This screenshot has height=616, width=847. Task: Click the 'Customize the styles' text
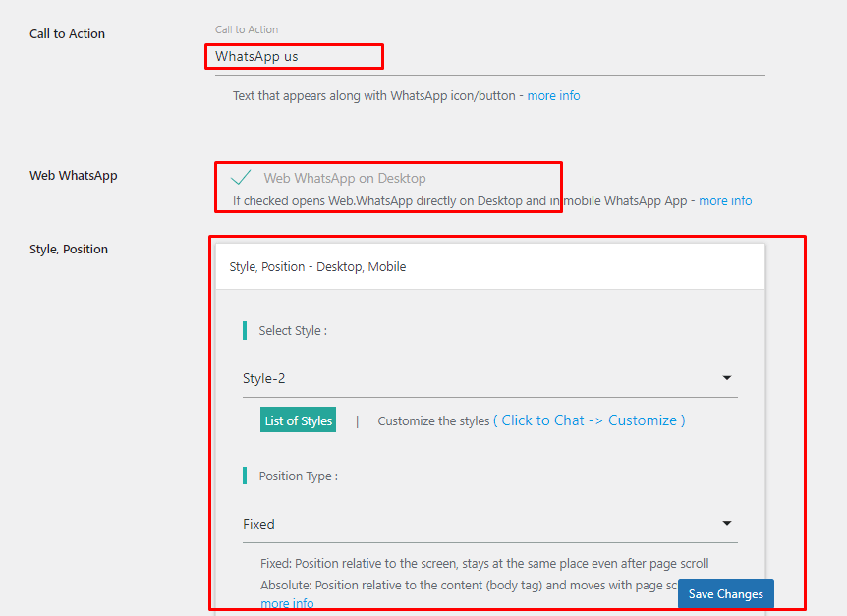(x=433, y=421)
